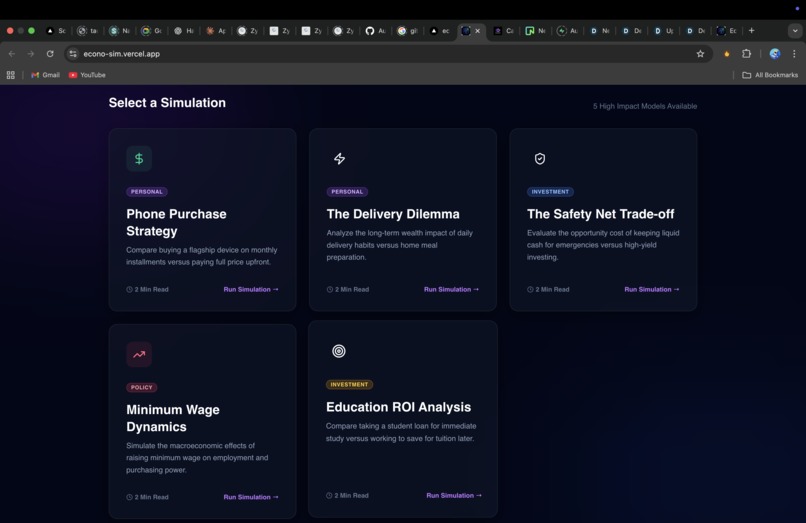The width and height of the screenshot is (806, 523).
Task: Click the 2 Min Read label on Safety Net card
Action: pyautogui.click(x=548, y=290)
